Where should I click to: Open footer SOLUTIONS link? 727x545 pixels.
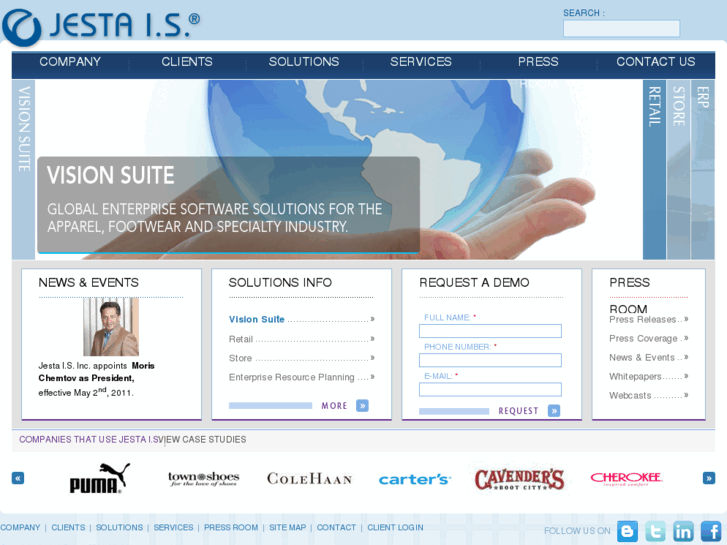[119, 527]
